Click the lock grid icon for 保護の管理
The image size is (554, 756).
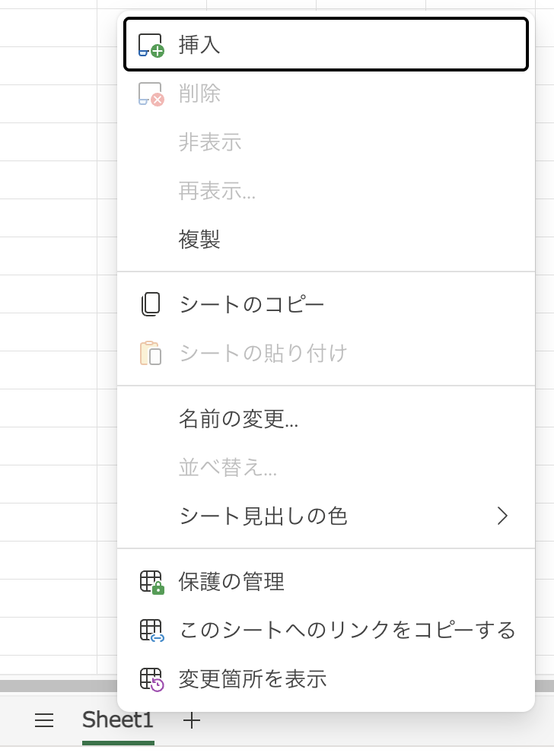pyautogui.click(x=151, y=582)
